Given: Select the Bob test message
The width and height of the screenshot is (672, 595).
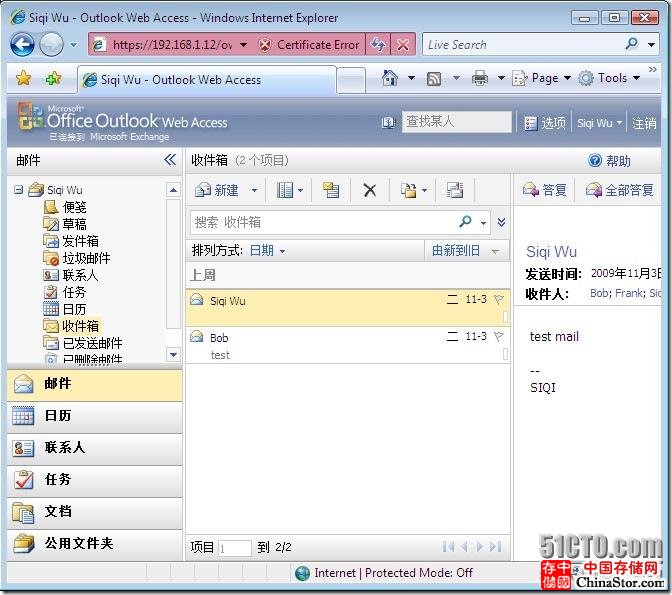Looking at the screenshot, I should click(x=348, y=345).
